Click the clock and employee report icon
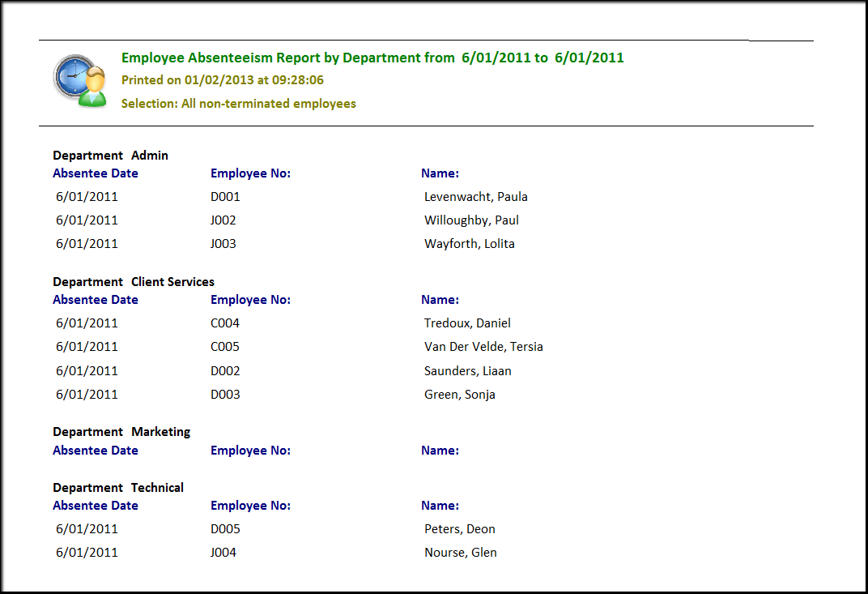Screen dimensions: 868x594 tap(80, 81)
